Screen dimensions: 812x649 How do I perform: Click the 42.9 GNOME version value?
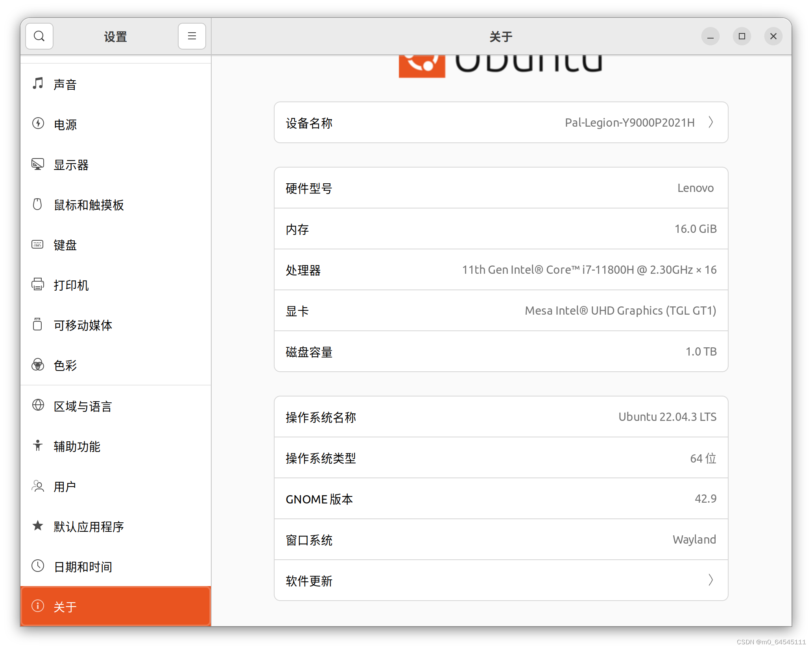[706, 499]
